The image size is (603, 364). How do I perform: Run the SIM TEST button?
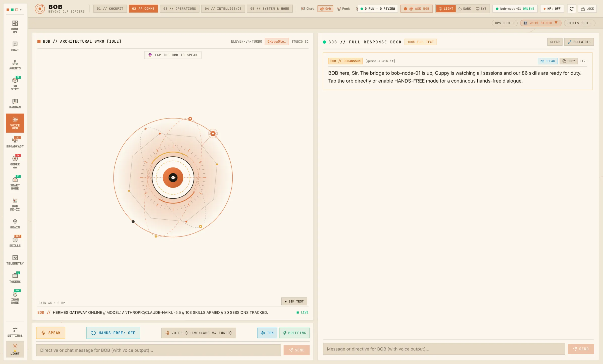[294, 301]
